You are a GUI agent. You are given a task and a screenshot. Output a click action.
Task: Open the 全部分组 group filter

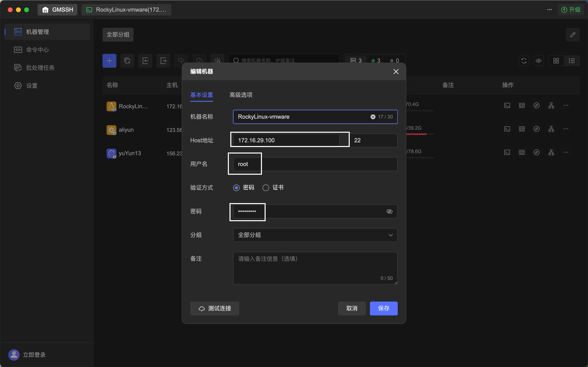pos(118,35)
